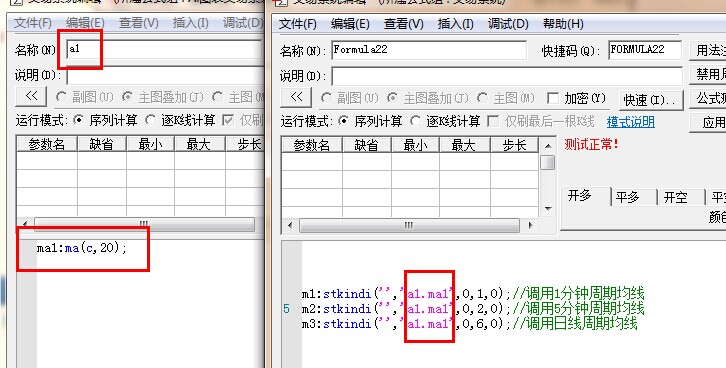Viewport: 726px width, 368px height.
Task: Open the 帮助(H) menu
Action: click(x=563, y=24)
